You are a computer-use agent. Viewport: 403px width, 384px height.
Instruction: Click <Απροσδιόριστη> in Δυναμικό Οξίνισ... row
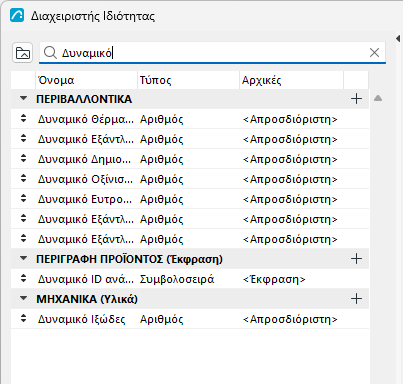[x=290, y=179]
